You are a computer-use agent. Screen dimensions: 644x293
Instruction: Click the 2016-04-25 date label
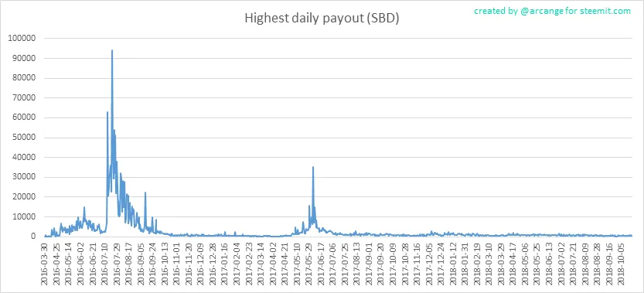pos(56,264)
